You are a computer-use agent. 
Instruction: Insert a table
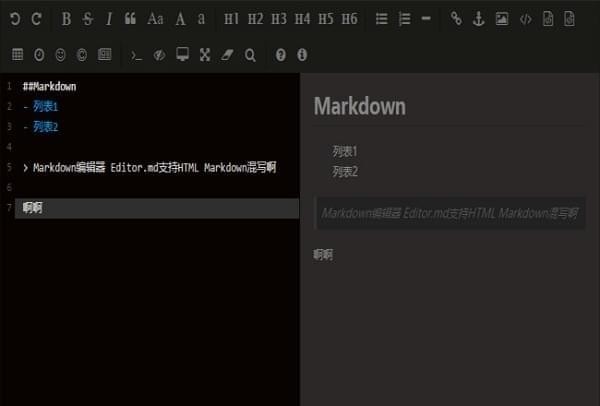pos(18,54)
